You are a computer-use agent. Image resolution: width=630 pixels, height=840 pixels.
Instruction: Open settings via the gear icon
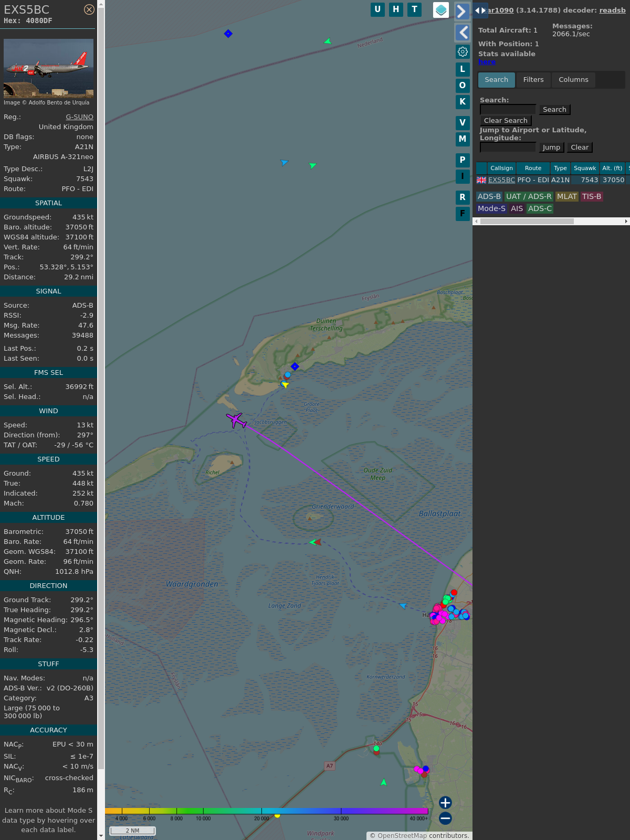pos(463,51)
